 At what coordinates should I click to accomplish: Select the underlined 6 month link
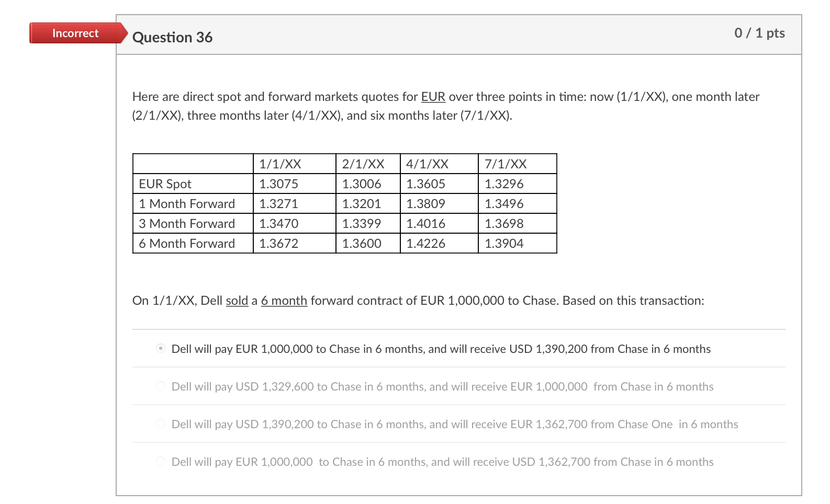284,300
